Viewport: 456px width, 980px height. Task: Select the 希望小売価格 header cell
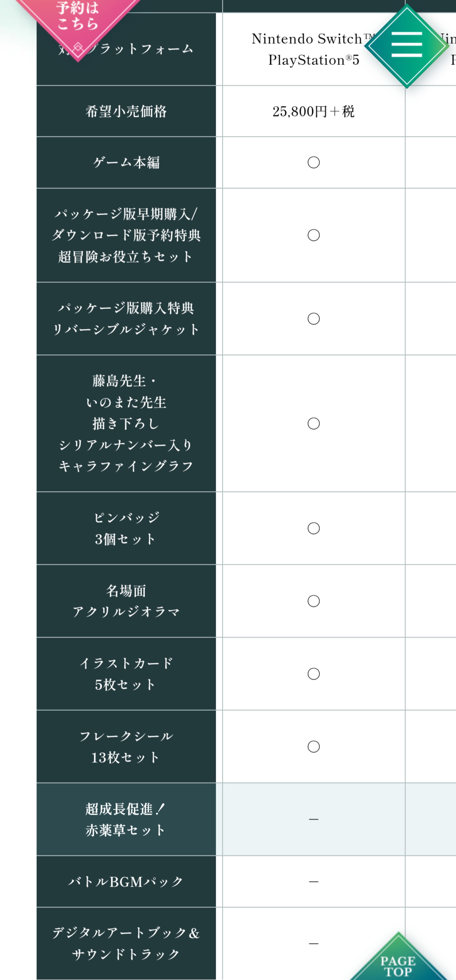(126, 111)
